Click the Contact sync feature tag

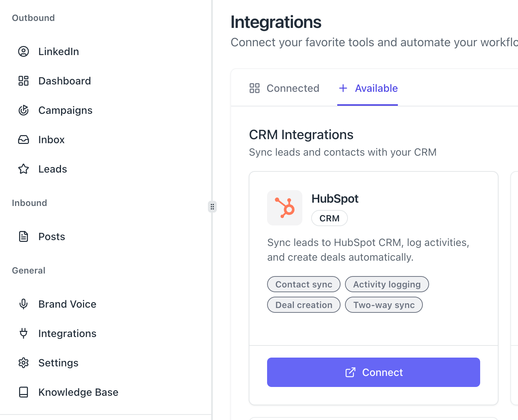coord(303,285)
